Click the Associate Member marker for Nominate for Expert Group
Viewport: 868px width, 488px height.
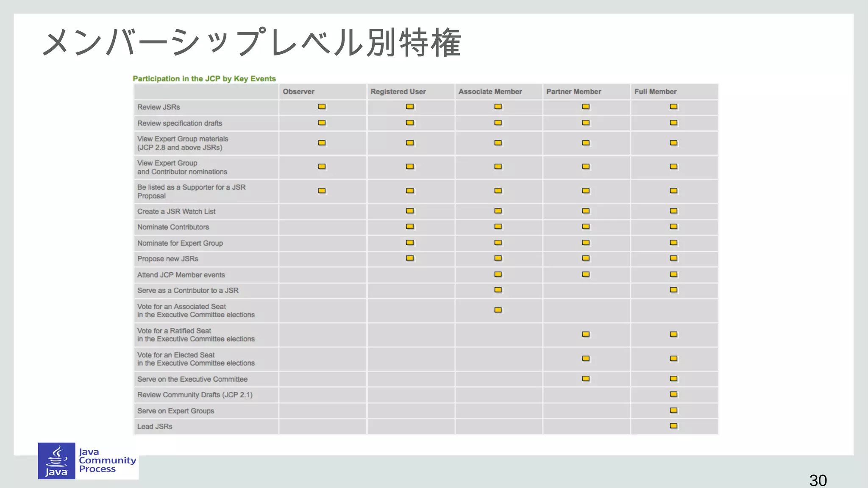coord(498,243)
